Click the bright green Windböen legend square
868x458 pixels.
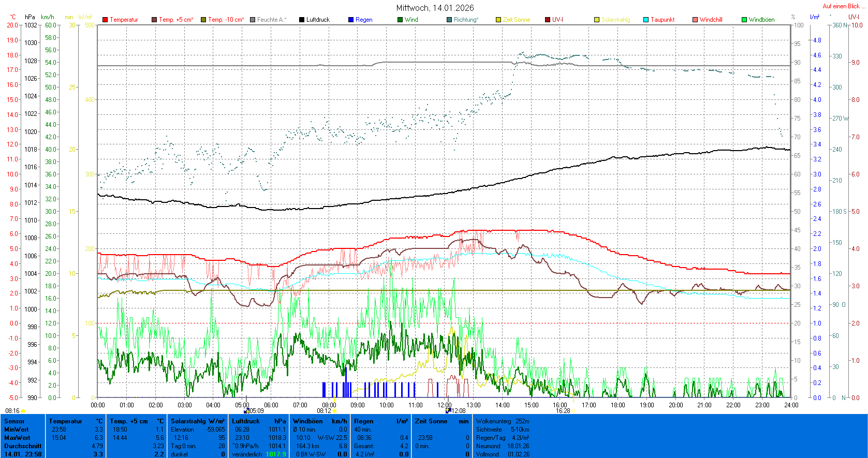click(x=744, y=20)
